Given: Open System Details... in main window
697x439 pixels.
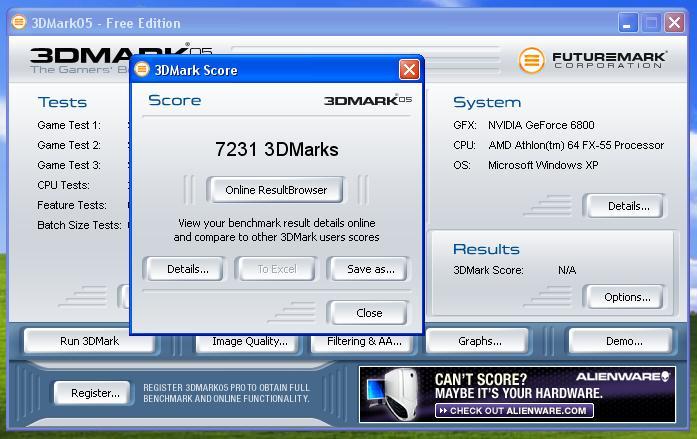Looking at the screenshot, I should 624,206.
